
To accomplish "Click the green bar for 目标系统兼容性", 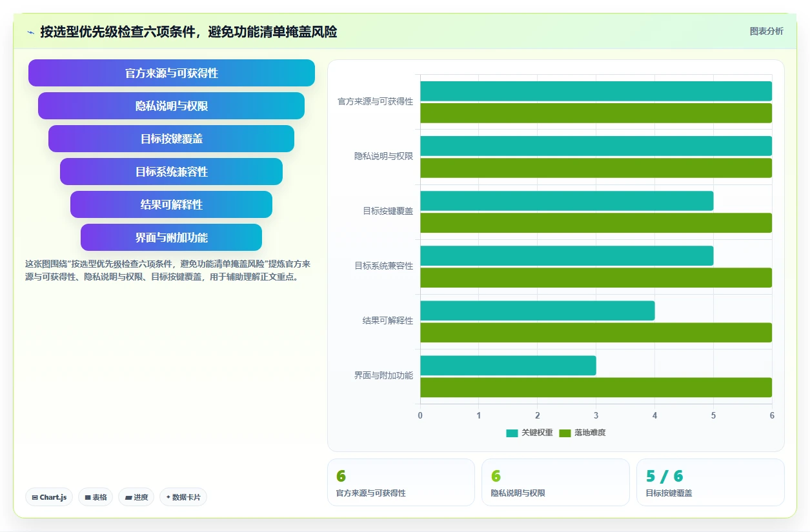I will (x=596, y=277).
